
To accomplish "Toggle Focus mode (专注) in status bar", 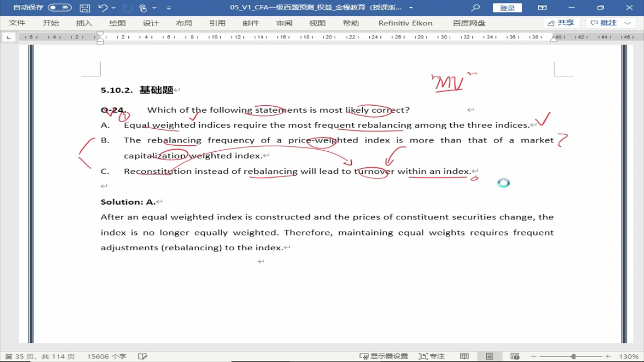I will [432, 356].
